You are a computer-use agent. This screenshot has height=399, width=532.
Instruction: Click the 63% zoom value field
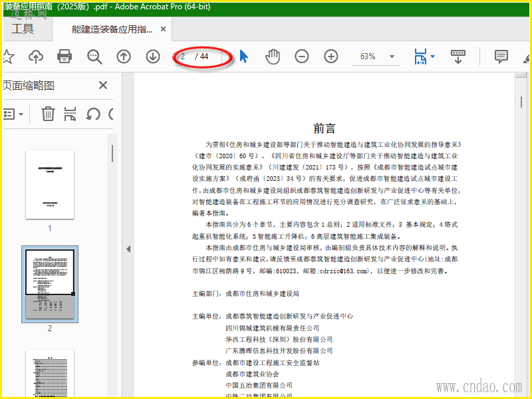tap(368, 57)
